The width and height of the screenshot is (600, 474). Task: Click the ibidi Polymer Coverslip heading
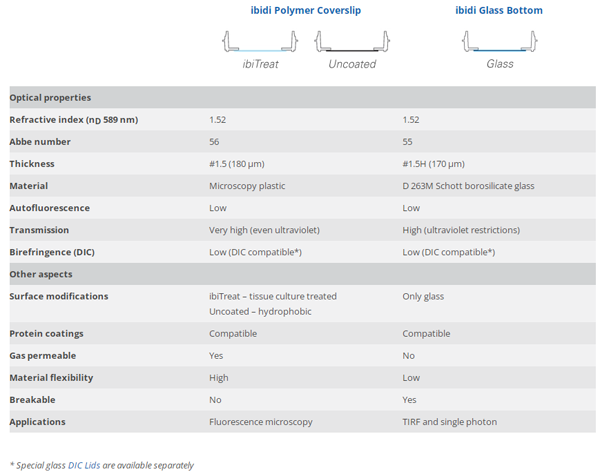point(304,11)
